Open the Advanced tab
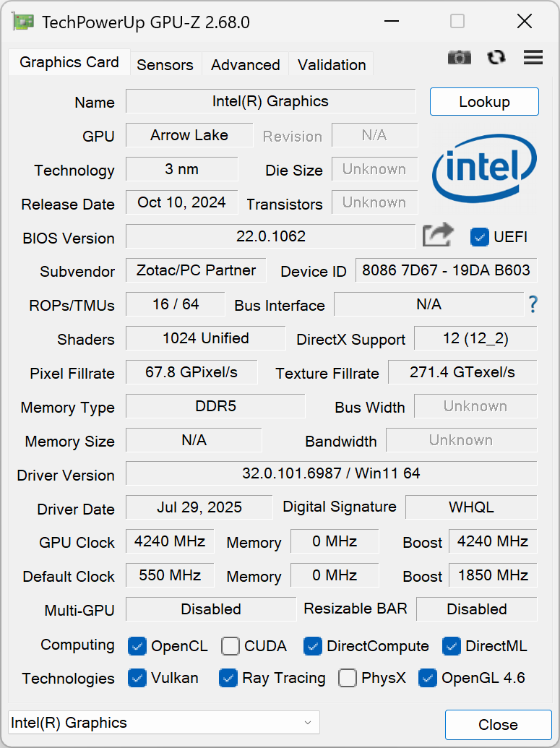The width and height of the screenshot is (560, 748). [244, 64]
